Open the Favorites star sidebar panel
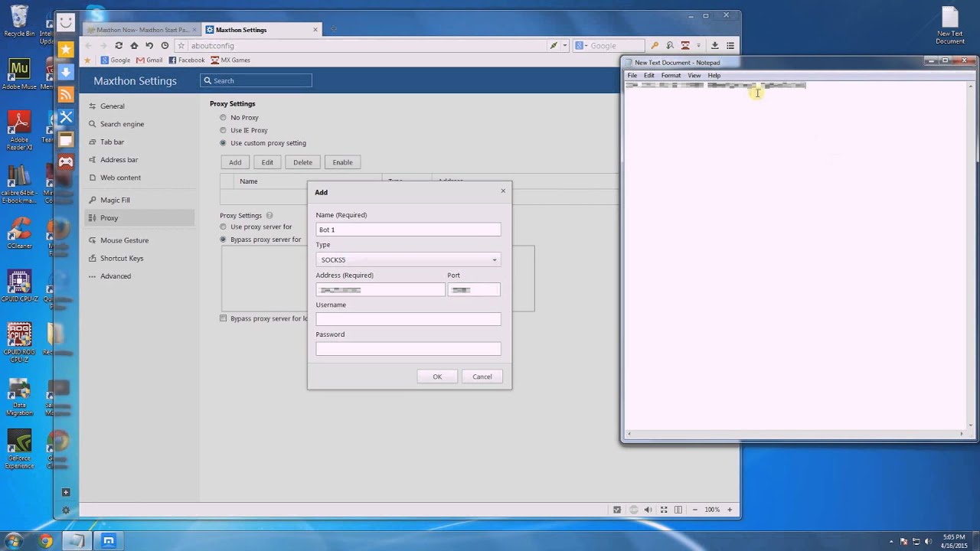Image resolution: width=980 pixels, height=551 pixels. pyautogui.click(x=66, y=49)
